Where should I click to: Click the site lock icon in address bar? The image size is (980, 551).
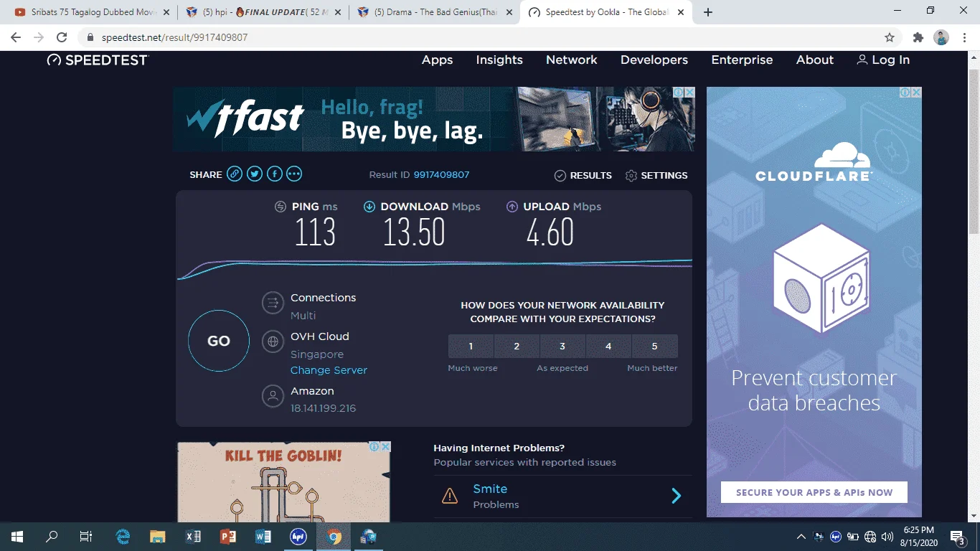point(90,37)
